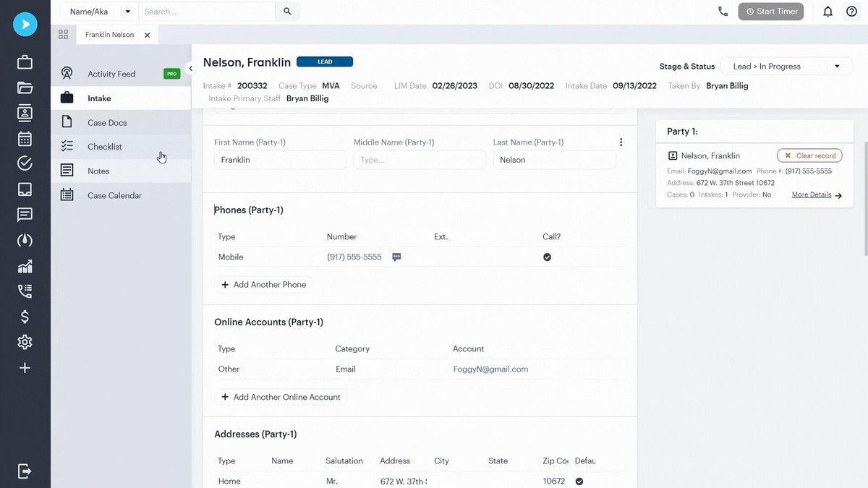Click the search magnifier button
Screen dimensions: 868x488
287,12
